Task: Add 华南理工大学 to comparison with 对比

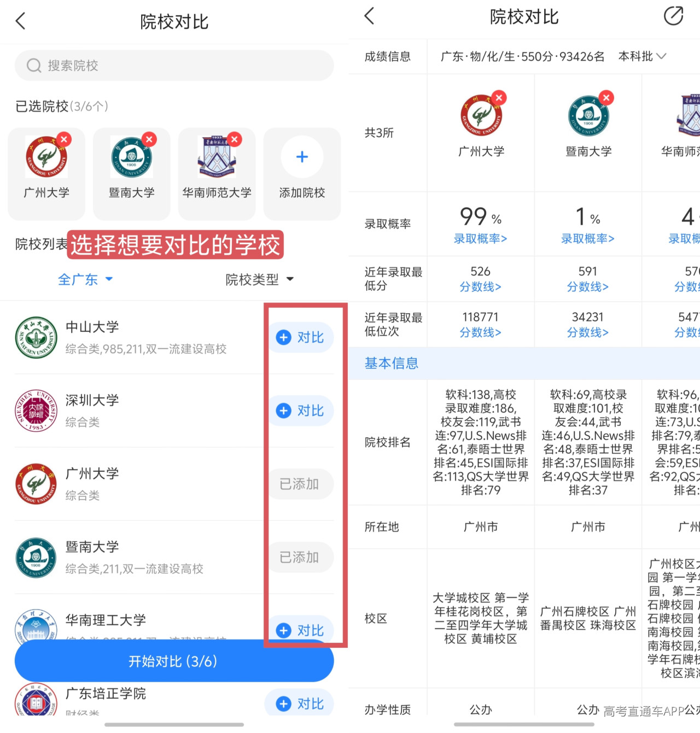Action: pos(300,630)
